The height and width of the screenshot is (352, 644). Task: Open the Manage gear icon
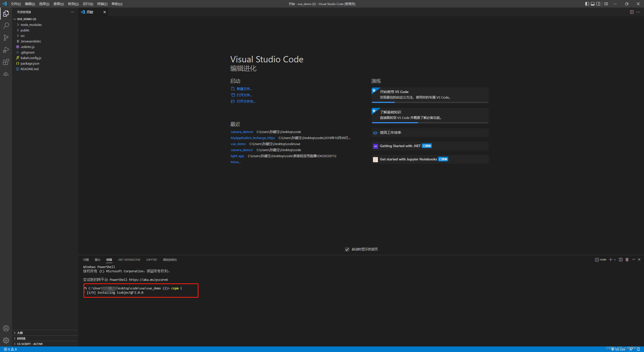pos(6,340)
